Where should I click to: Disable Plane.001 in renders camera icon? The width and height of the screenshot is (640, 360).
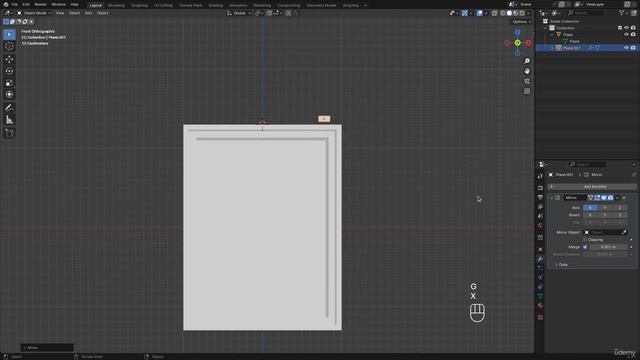pos(633,48)
